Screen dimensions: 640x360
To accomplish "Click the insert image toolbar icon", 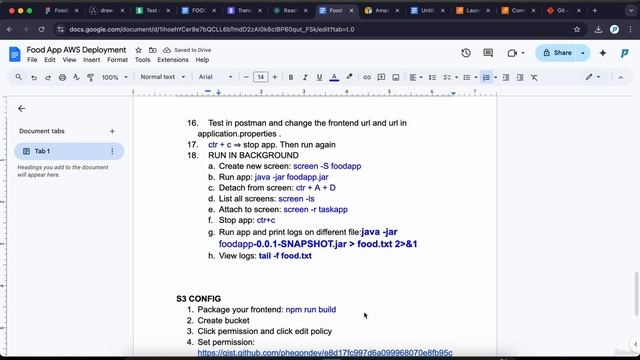I will (x=396, y=77).
